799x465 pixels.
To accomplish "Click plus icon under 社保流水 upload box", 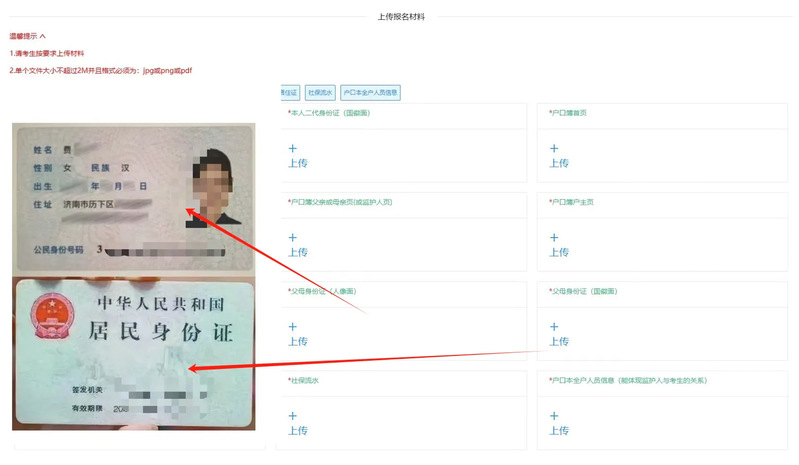I will click(292, 416).
